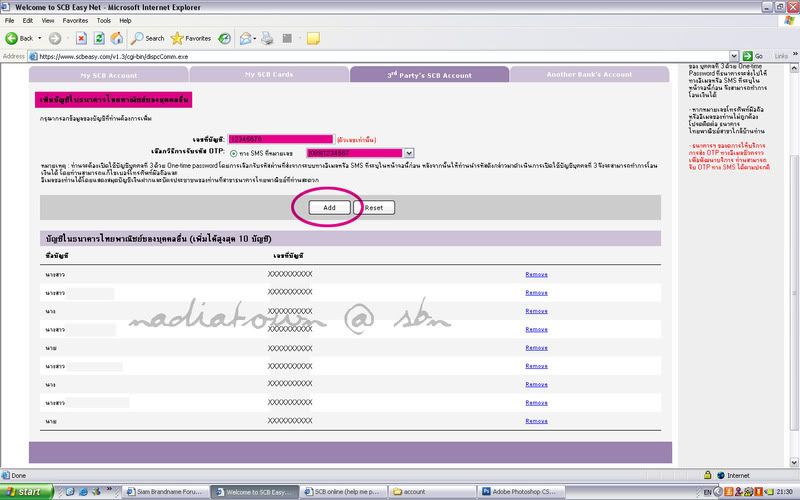The height and width of the screenshot is (500, 800).
Task: Select the SMS OTP radio button
Action: coord(234,154)
